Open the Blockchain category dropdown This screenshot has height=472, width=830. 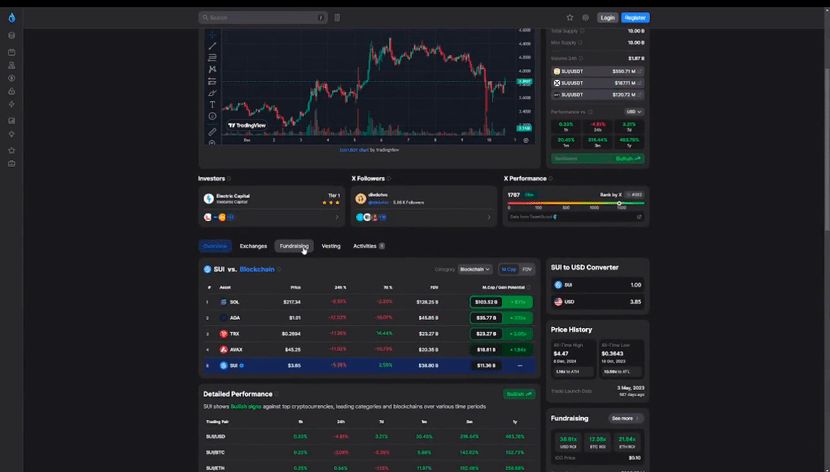(x=475, y=269)
